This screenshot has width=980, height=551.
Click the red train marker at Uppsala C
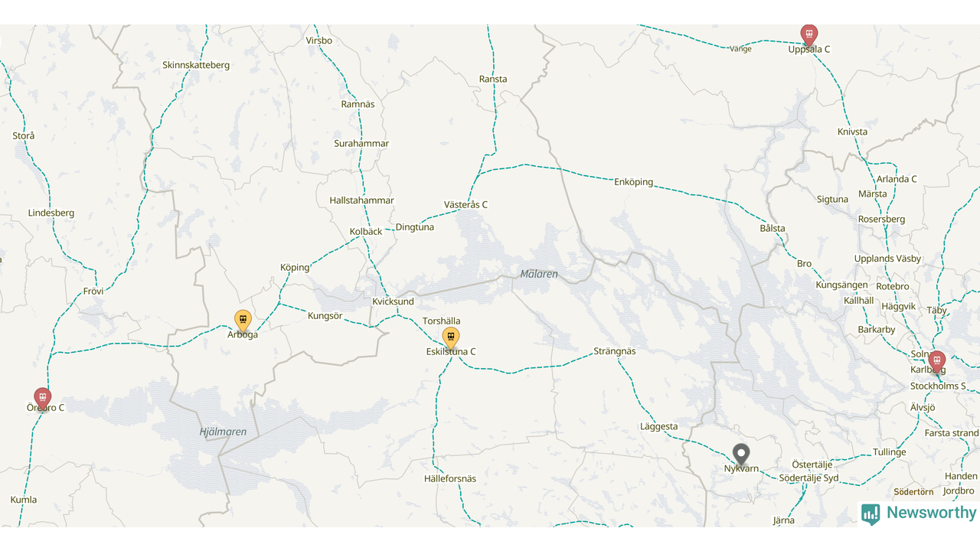pyautogui.click(x=809, y=34)
